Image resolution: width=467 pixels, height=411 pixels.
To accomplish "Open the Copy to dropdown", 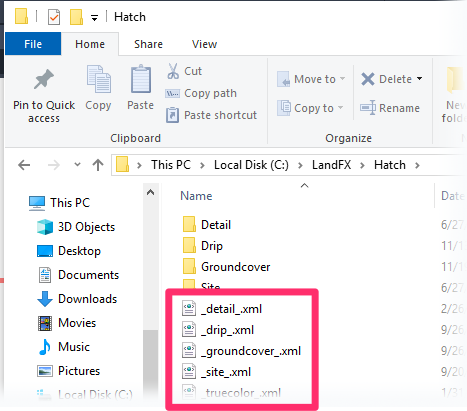I will [310, 108].
